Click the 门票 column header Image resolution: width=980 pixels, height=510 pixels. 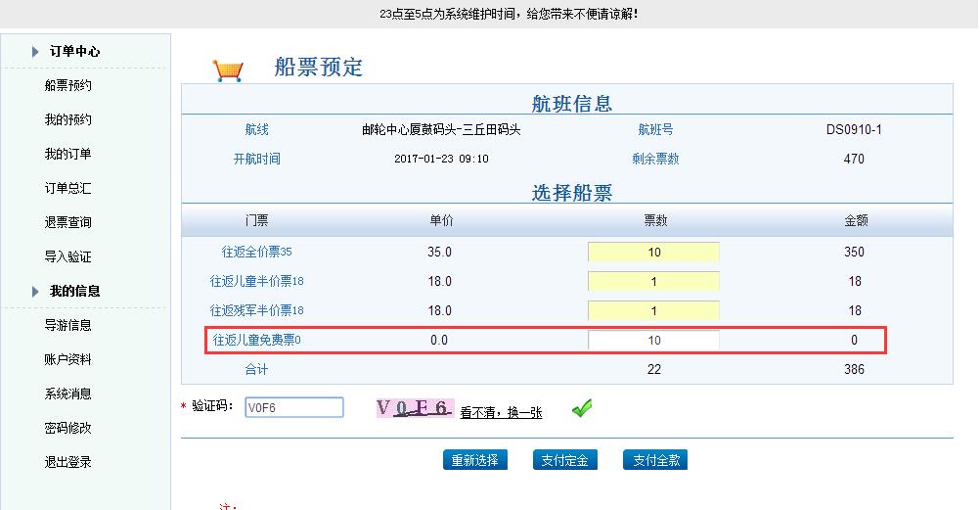(x=257, y=220)
